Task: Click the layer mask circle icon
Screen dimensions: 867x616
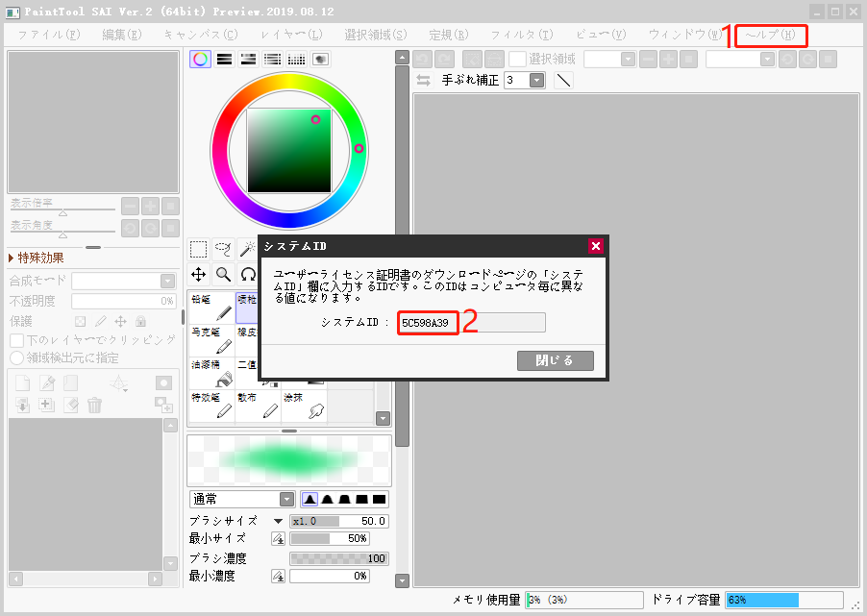Action: click(163, 382)
